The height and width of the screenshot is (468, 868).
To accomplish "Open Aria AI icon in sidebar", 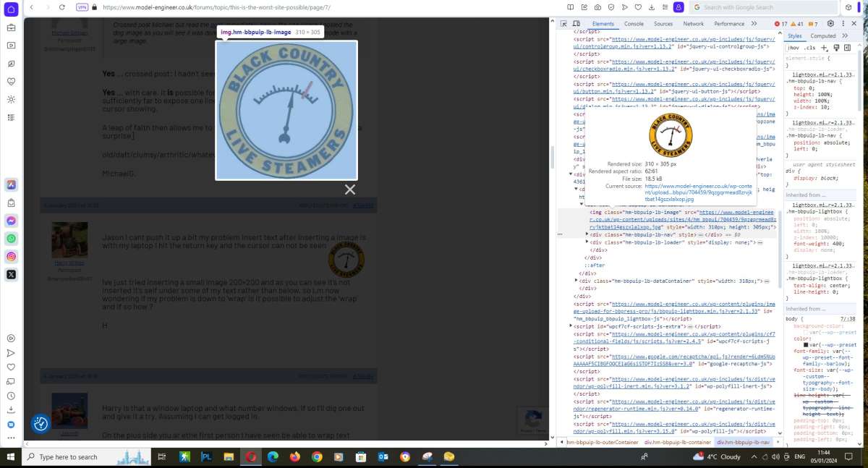I will [11, 184].
